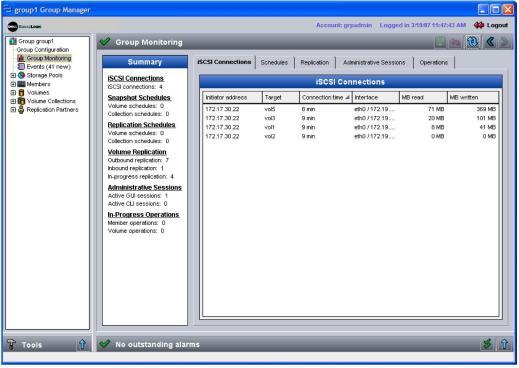Expand the Storage Pools tree node

coord(13,75)
